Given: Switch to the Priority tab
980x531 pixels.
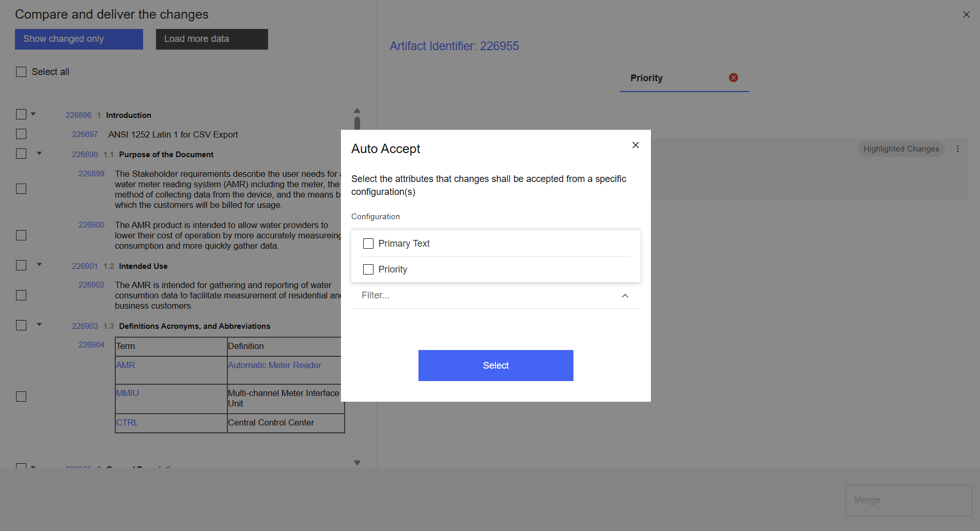Looking at the screenshot, I should (x=646, y=78).
